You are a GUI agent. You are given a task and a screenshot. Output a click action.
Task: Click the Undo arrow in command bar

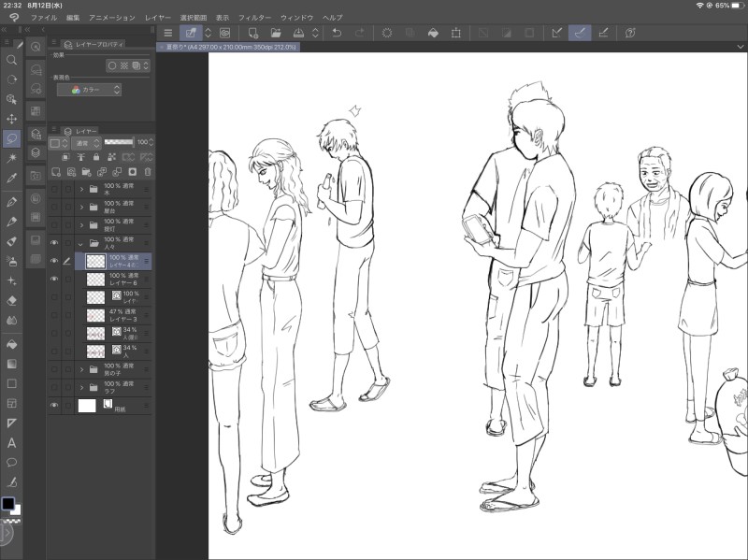337,33
